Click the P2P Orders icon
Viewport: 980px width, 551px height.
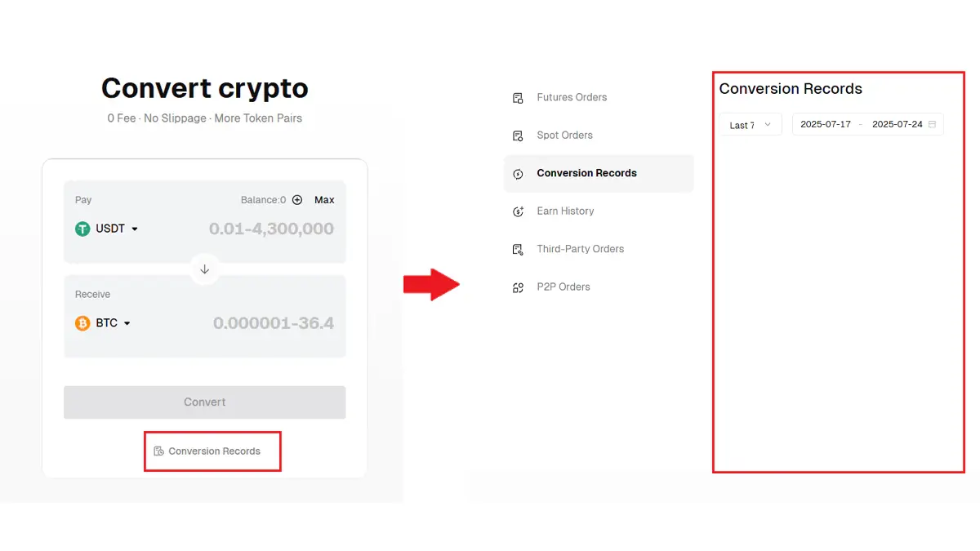pos(518,287)
